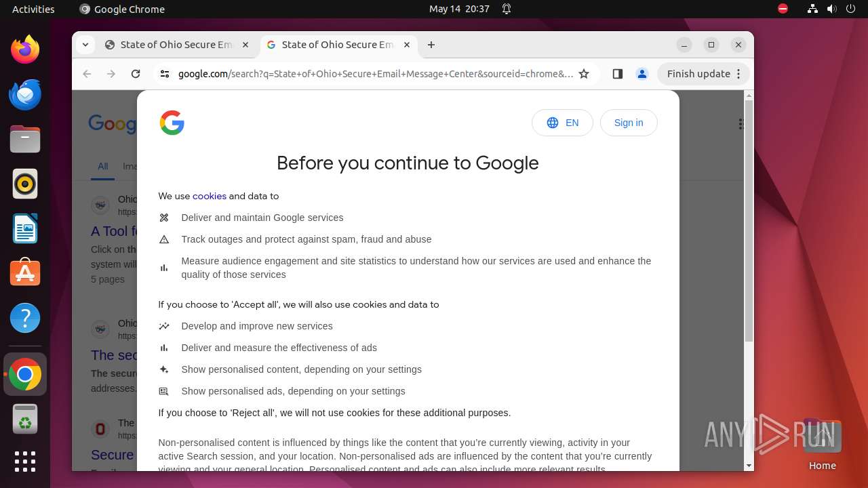Click the Google logo in consent dialog

(172, 123)
